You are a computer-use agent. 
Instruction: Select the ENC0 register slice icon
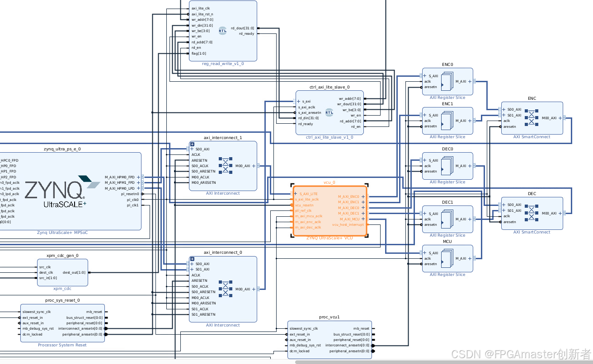coord(446,81)
